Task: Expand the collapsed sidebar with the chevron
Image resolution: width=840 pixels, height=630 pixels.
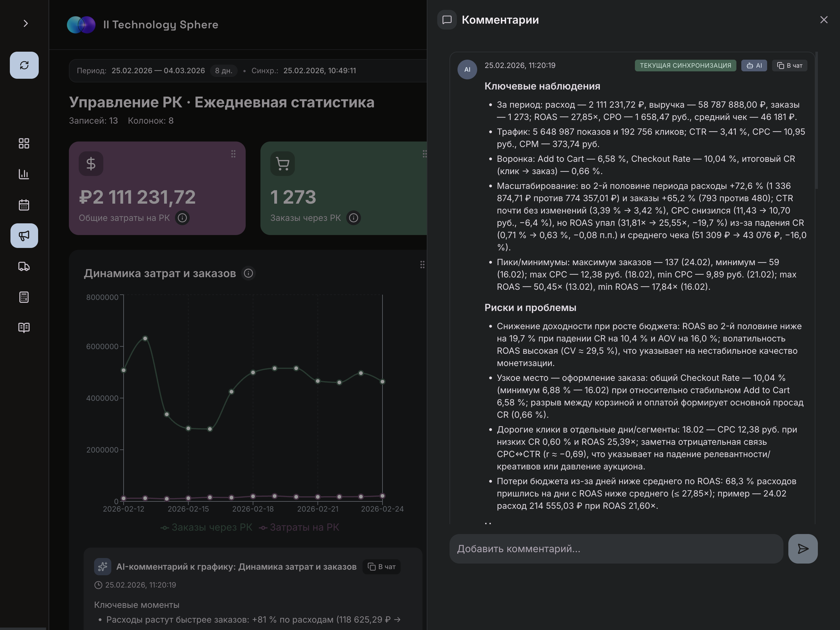Action: click(x=26, y=23)
